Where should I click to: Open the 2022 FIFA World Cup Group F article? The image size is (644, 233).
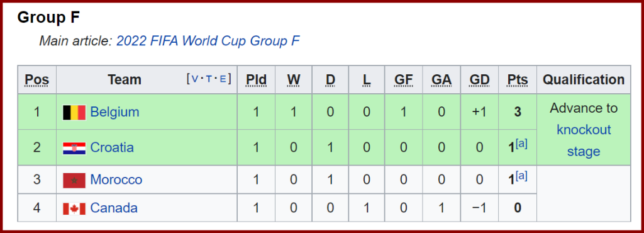click(208, 41)
